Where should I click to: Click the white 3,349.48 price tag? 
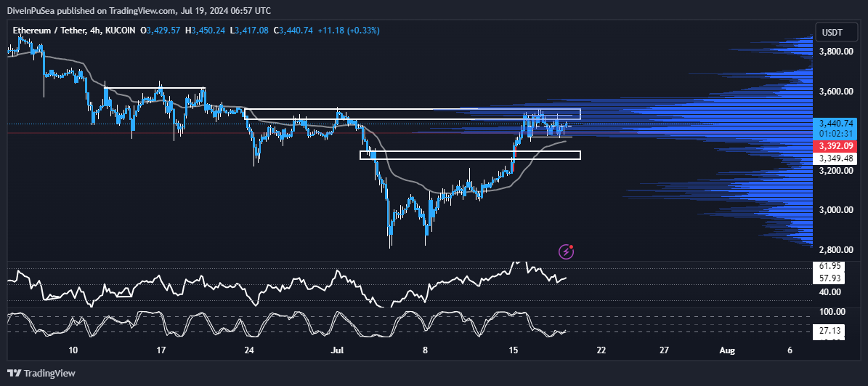pos(836,158)
